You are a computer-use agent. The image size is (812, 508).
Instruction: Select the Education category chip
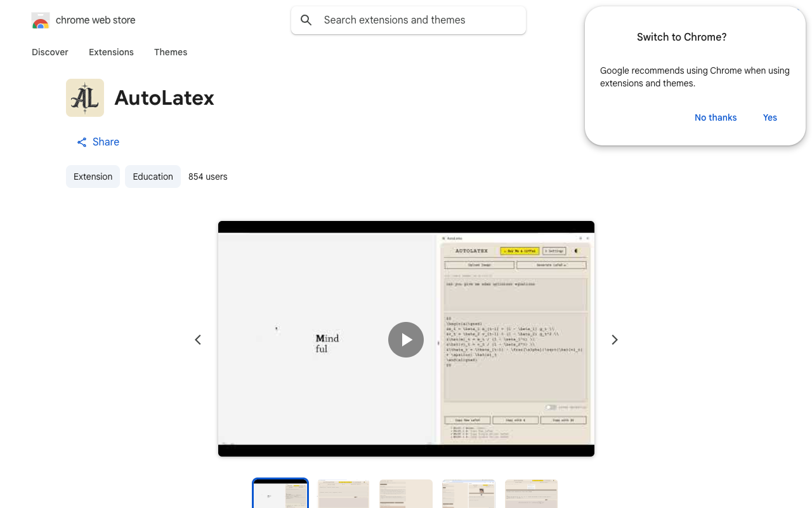[153, 177]
